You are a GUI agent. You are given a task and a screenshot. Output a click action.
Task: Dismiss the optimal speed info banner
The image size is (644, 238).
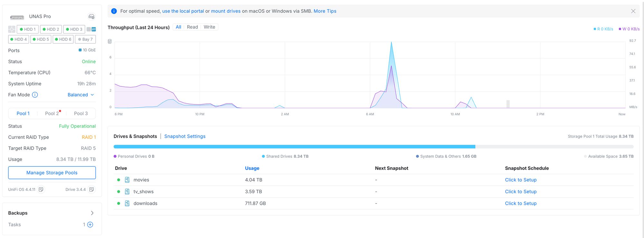[633, 11]
